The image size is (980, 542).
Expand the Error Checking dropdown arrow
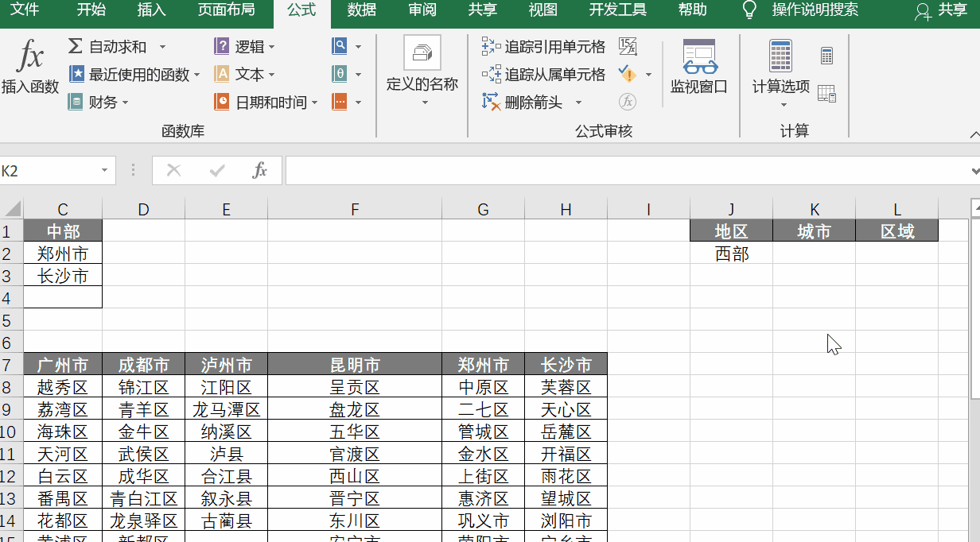coord(648,75)
